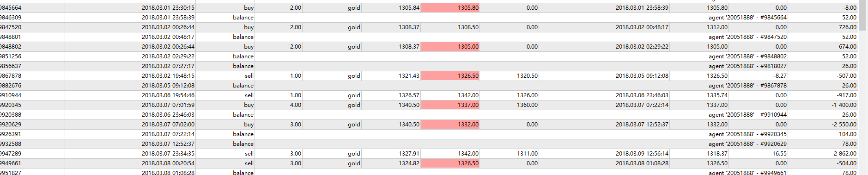Select the 4.00 lot buy order volume
Screen dimensions: 868x175
coord(296,105)
